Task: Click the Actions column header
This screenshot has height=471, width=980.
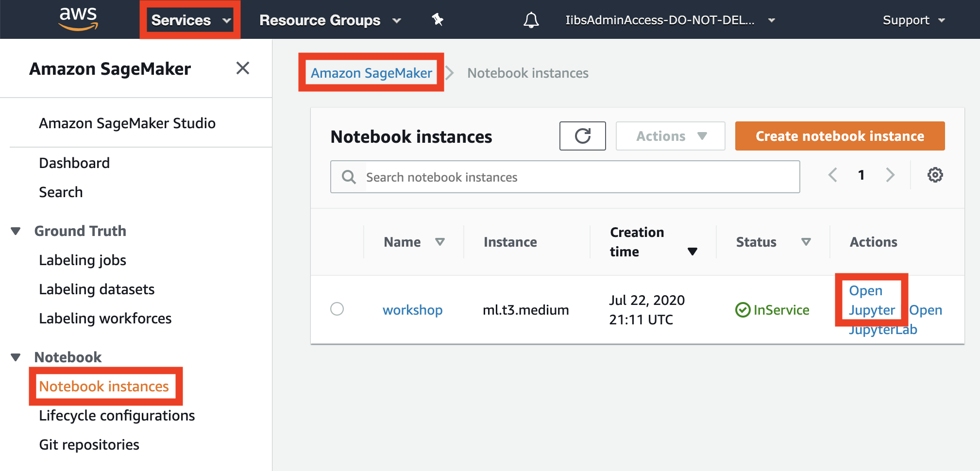Action: (x=874, y=242)
